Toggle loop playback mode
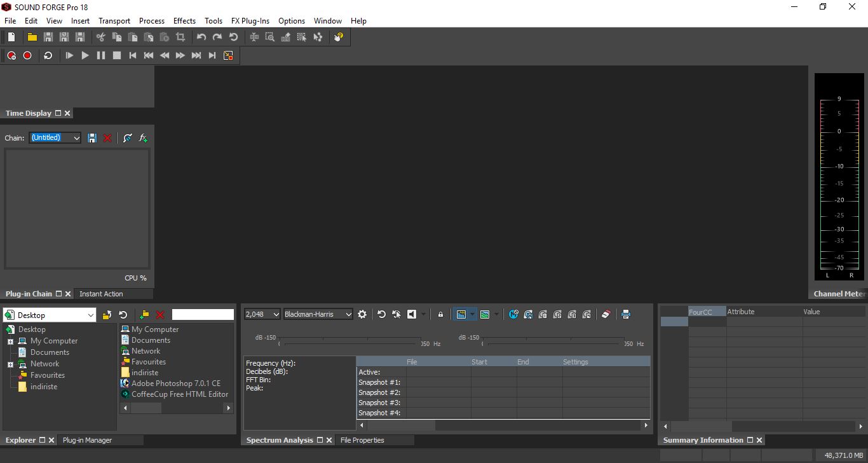The width and height of the screenshot is (868, 463). coord(48,55)
